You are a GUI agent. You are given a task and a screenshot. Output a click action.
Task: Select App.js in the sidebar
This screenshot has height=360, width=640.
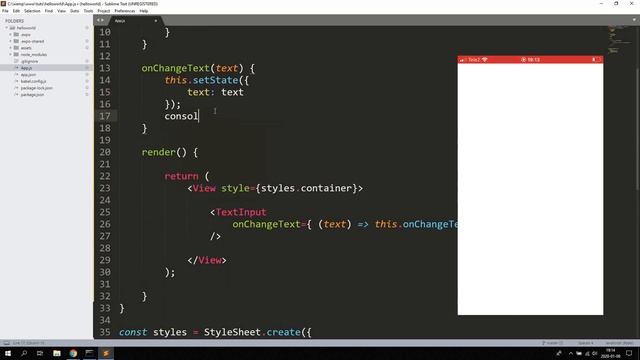pos(26,68)
